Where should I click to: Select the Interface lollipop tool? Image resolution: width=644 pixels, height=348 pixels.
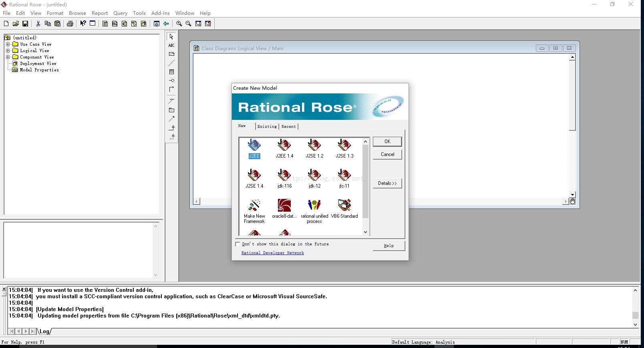(171, 81)
